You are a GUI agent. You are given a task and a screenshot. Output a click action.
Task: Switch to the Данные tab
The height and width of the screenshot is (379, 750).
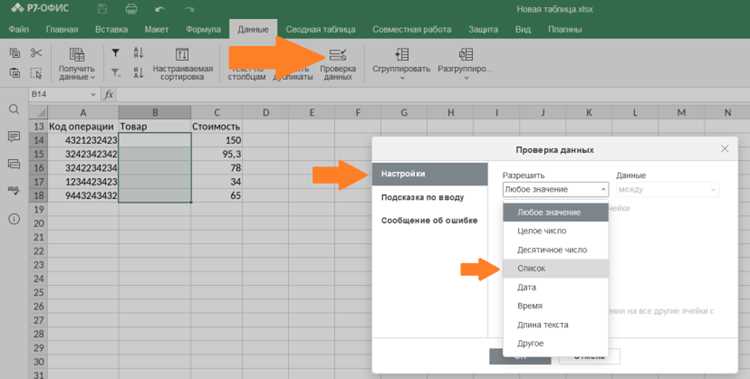tap(253, 29)
